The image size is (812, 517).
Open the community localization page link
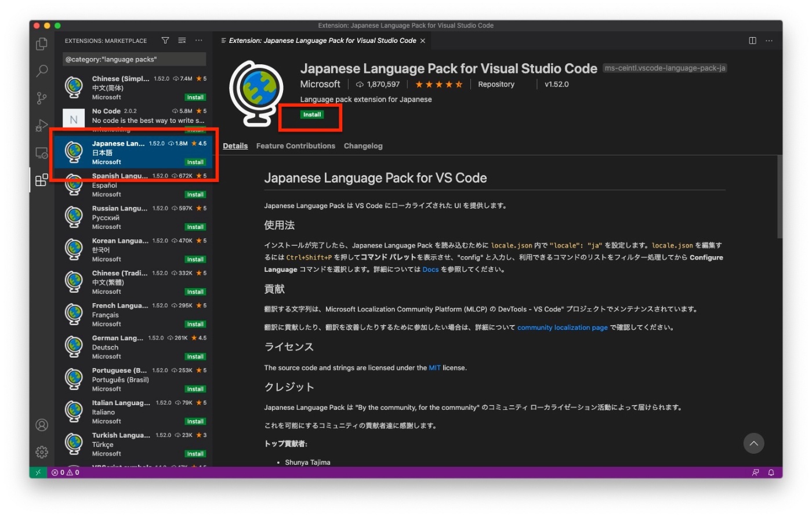pos(563,327)
